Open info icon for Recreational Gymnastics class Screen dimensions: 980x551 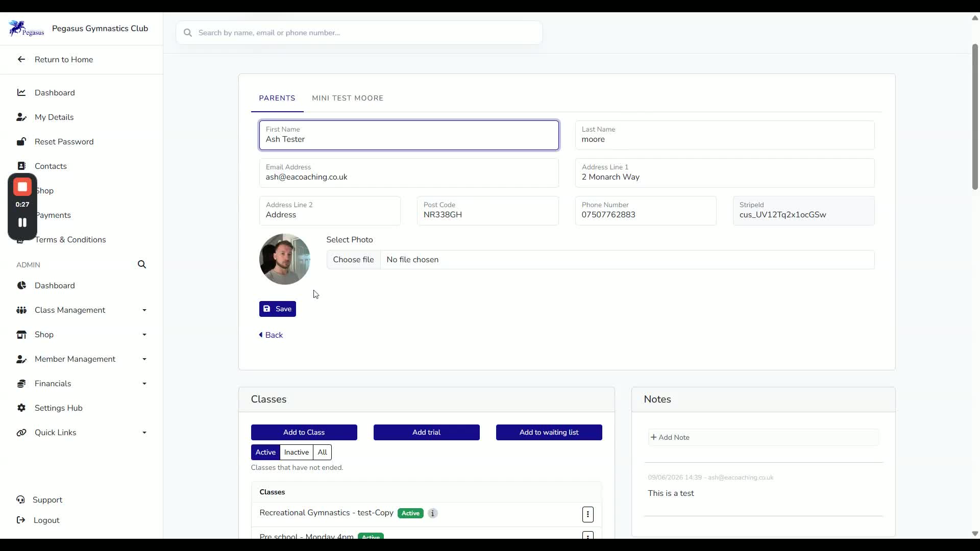coord(433,513)
